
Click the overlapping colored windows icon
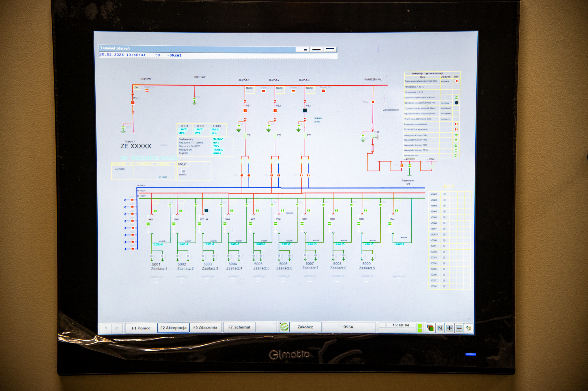[x=430, y=328]
